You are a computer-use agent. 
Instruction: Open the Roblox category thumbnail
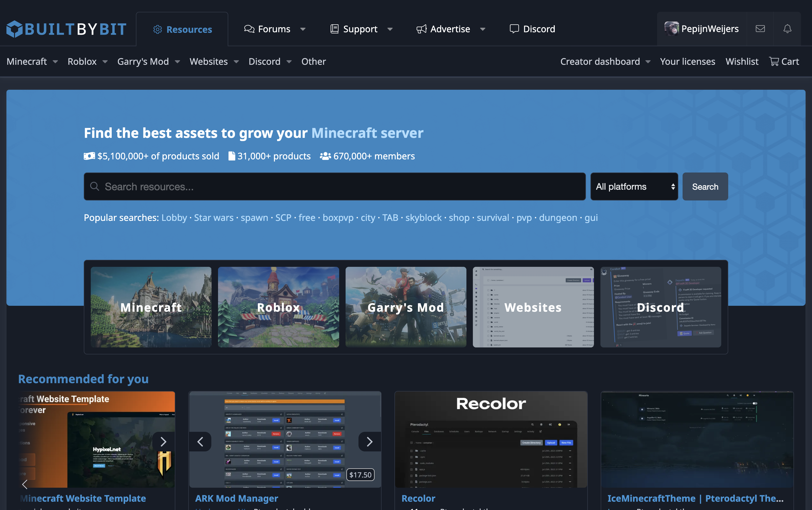pyautogui.click(x=278, y=307)
